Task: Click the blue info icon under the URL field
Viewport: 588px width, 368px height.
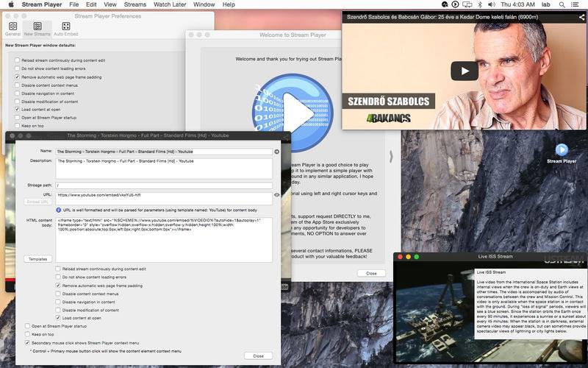Action: pos(59,210)
